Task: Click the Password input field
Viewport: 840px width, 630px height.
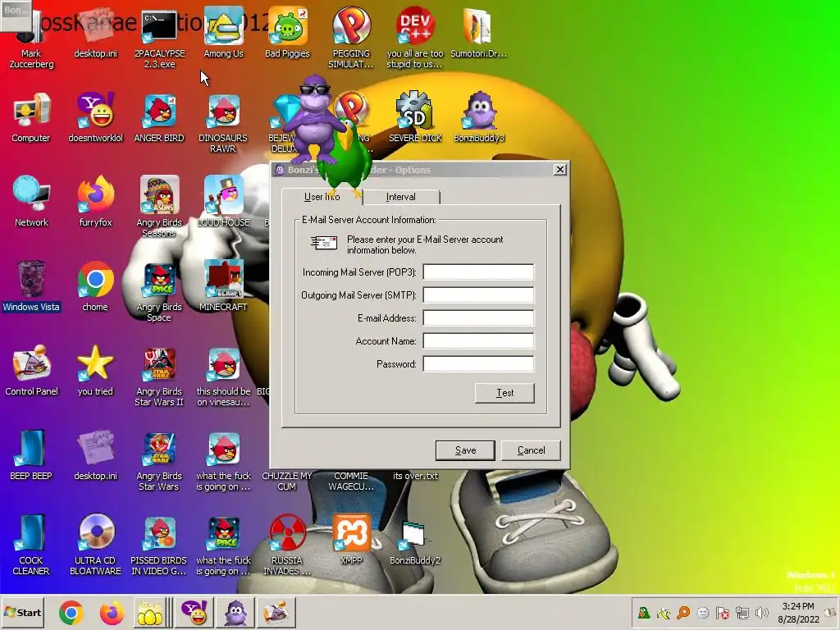Action: [478, 364]
